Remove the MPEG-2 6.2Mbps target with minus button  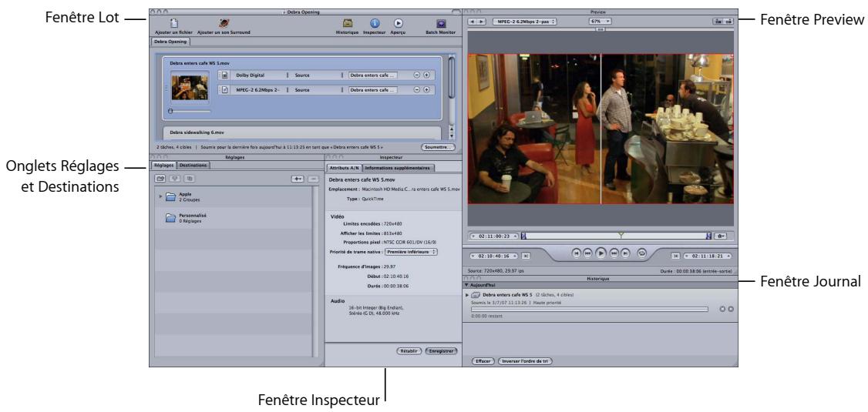tap(417, 89)
